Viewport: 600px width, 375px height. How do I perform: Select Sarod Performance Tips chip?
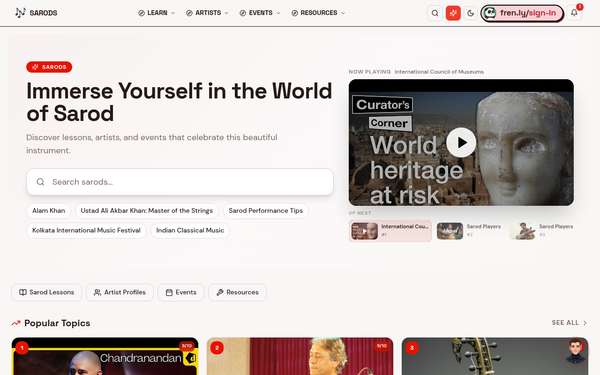pyautogui.click(x=266, y=210)
